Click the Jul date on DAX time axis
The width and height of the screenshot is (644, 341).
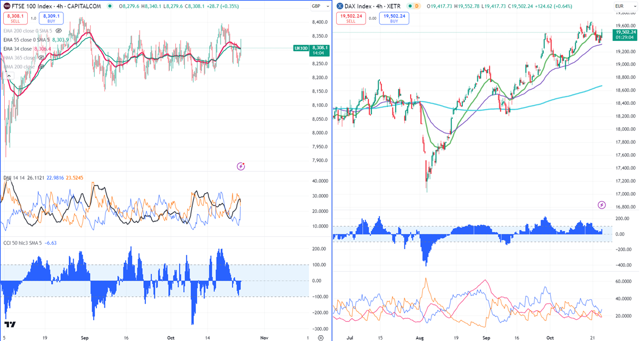(349, 337)
